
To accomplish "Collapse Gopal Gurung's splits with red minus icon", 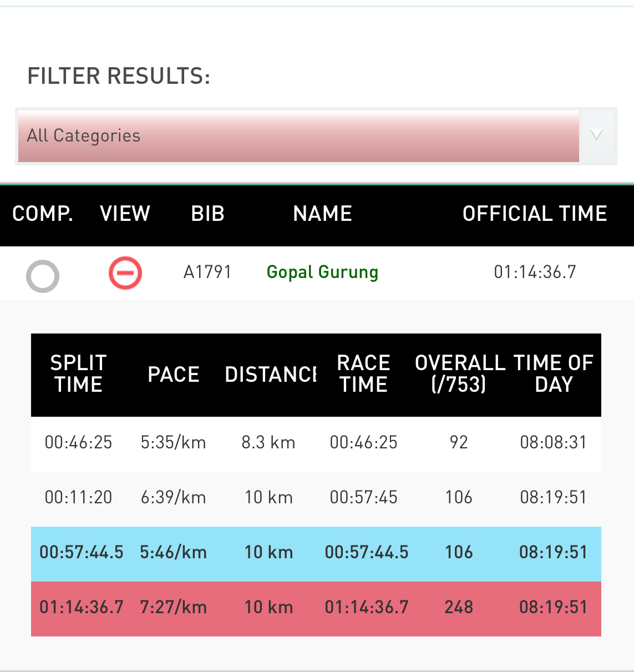I will [125, 273].
